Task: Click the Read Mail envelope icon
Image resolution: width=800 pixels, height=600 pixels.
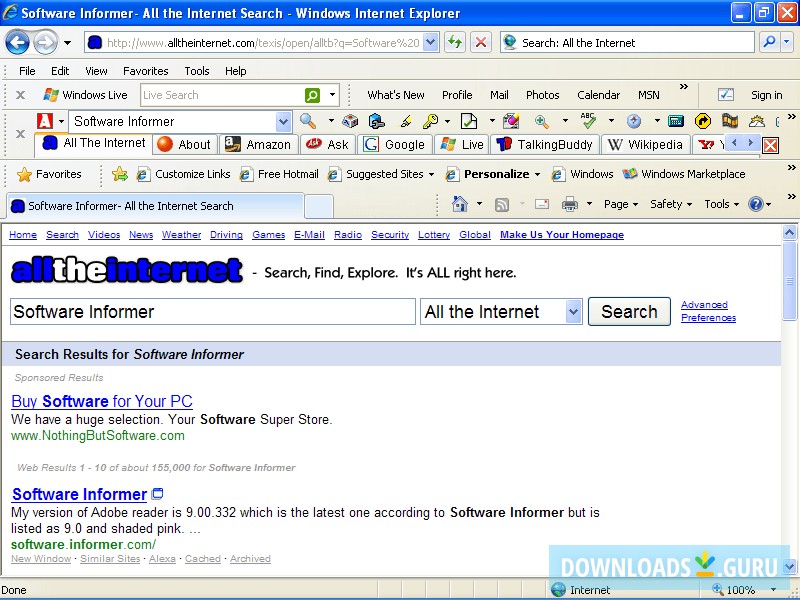Action: (542, 204)
